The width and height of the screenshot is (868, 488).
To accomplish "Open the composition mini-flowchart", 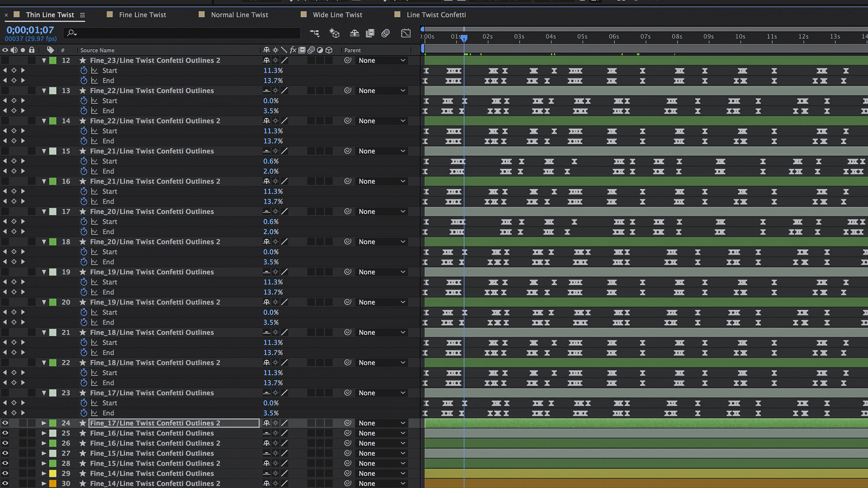I will [x=314, y=33].
